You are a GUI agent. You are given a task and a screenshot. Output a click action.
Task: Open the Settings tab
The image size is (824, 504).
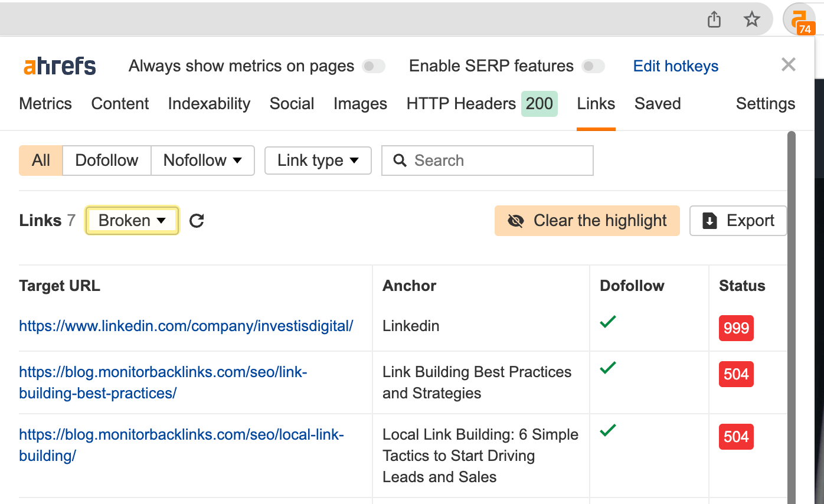(x=765, y=103)
